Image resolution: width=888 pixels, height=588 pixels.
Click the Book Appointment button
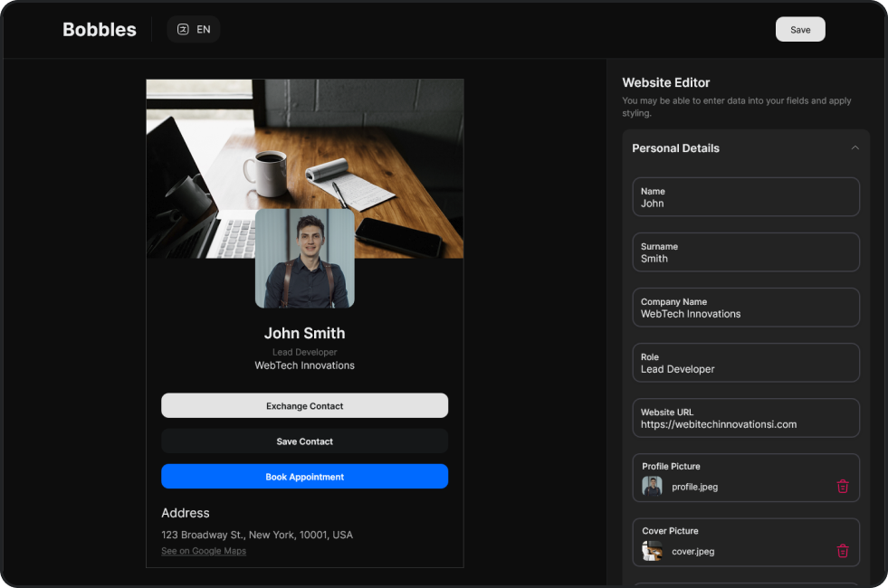pyautogui.click(x=305, y=477)
